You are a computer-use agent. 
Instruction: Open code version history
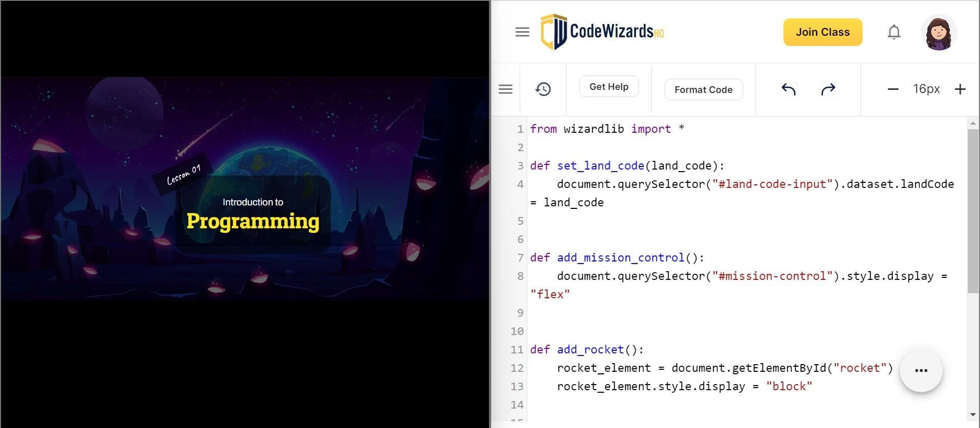[x=543, y=89]
